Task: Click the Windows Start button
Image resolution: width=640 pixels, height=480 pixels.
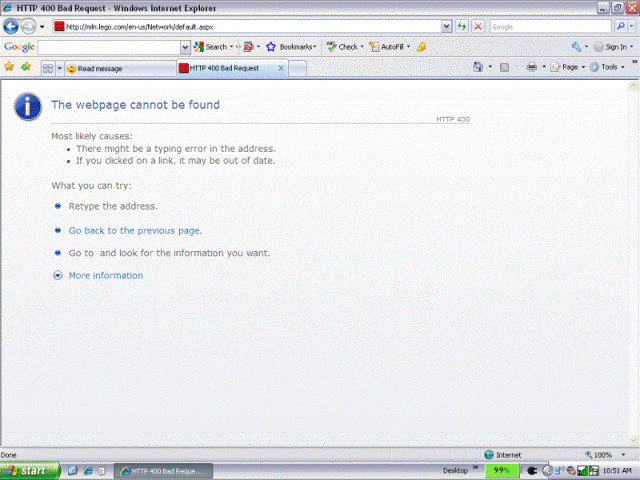Action: pos(30,471)
